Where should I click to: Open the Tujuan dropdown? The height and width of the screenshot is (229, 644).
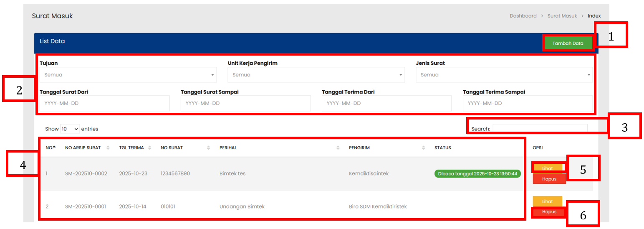128,75
